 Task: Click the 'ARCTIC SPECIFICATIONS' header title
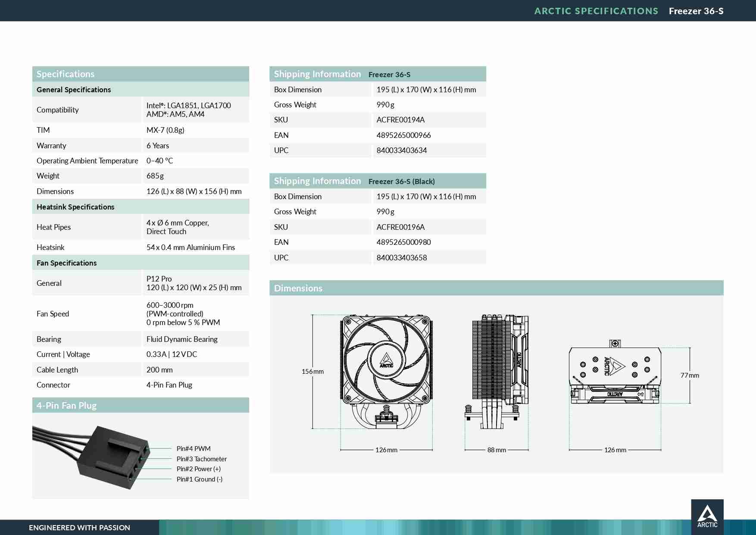(x=596, y=11)
